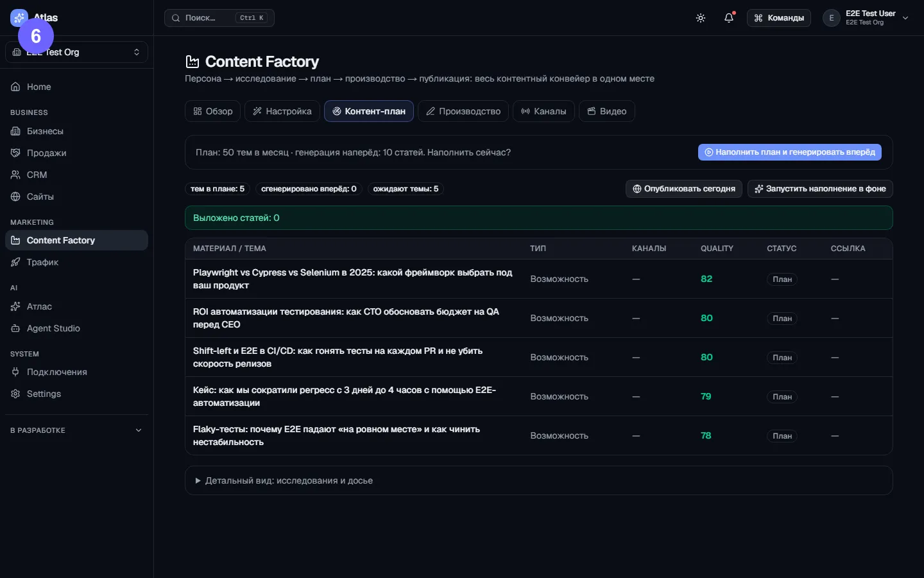Click the Content Factory sidebar icon
The height and width of the screenshot is (578, 924).
(x=15, y=240)
